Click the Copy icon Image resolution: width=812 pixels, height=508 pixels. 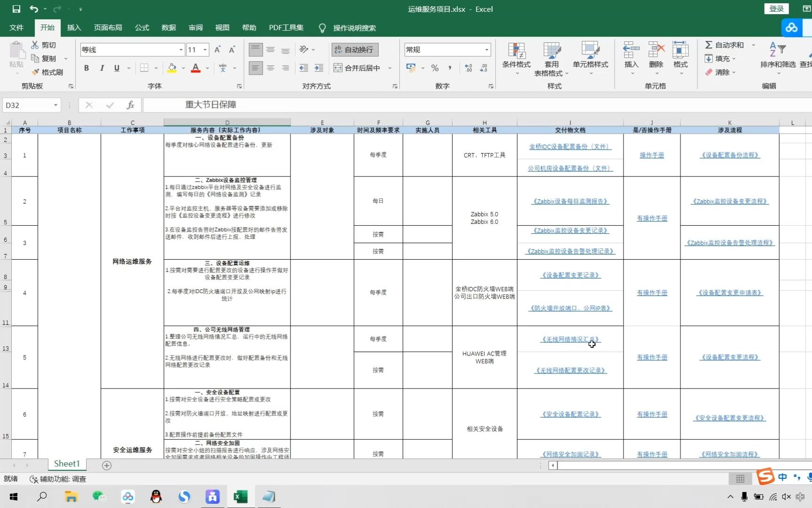[35, 58]
